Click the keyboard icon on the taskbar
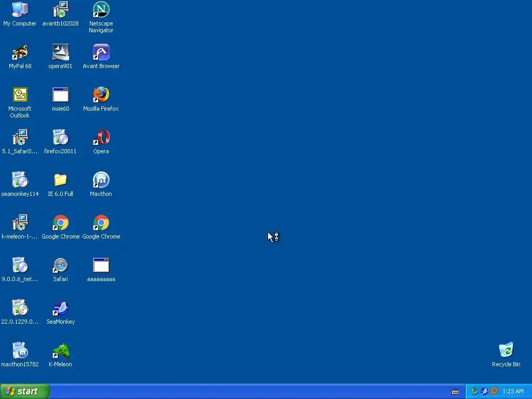Viewport: 532px width, 399px height. point(455,392)
